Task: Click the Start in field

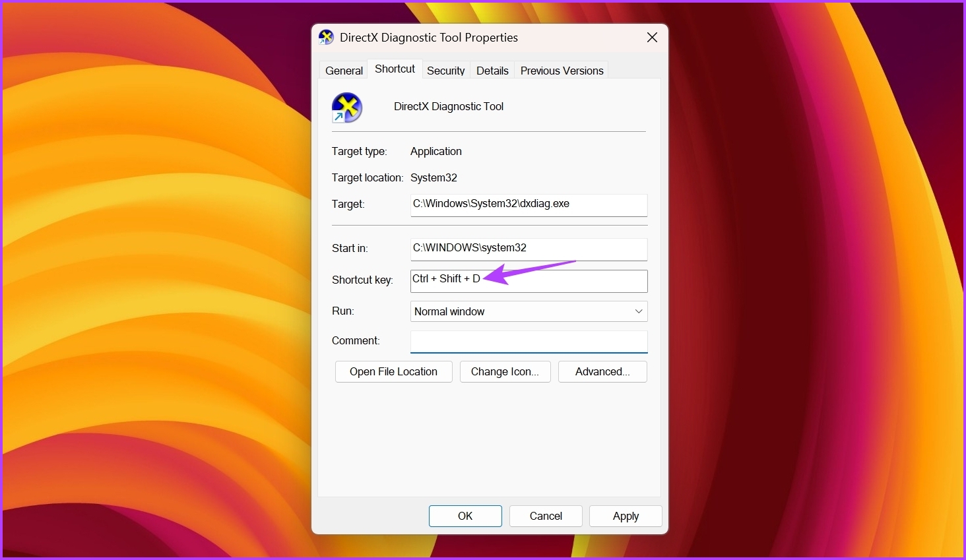Action: pyautogui.click(x=528, y=249)
